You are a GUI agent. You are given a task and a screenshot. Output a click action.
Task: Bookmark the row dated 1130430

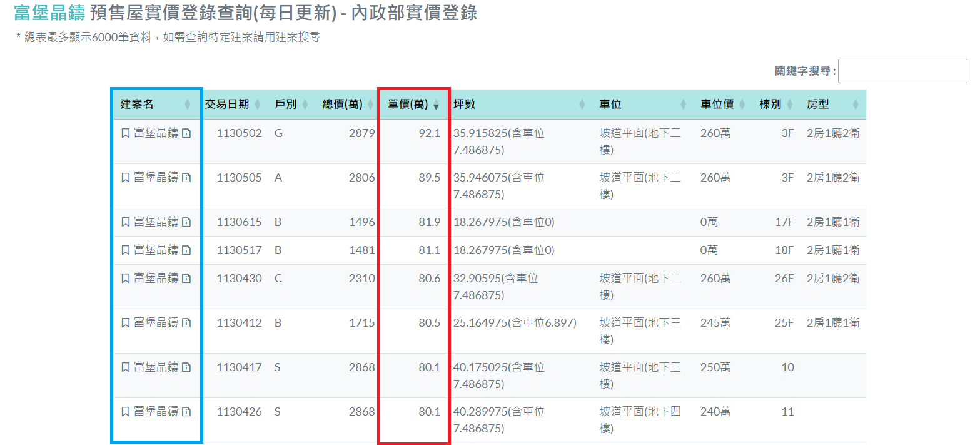click(x=125, y=279)
